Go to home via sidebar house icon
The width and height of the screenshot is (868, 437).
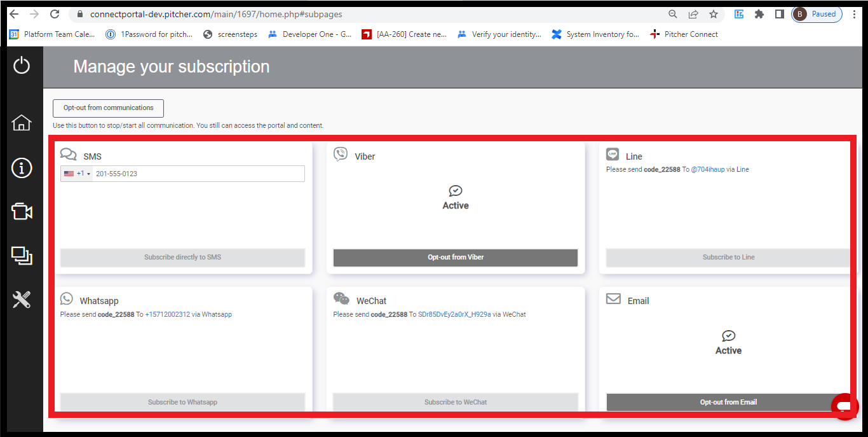[x=22, y=123]
